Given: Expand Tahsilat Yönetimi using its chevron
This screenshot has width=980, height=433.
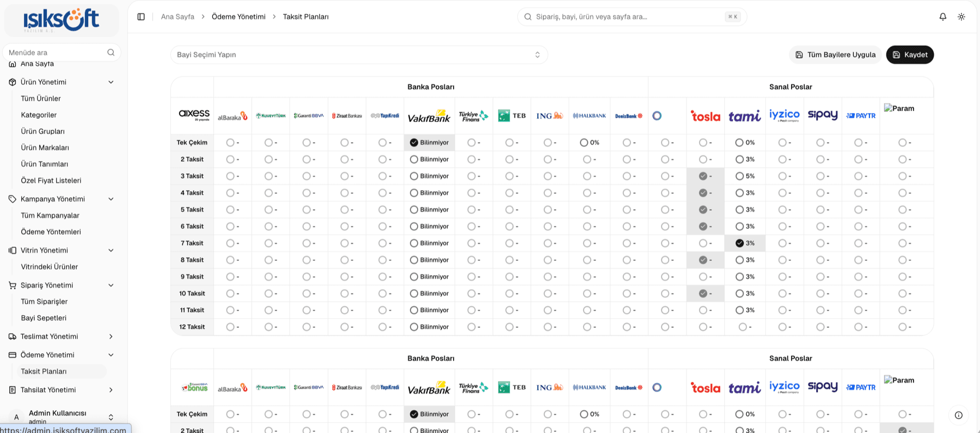Looking at the screenshot, I should click(x=111, y=390).
